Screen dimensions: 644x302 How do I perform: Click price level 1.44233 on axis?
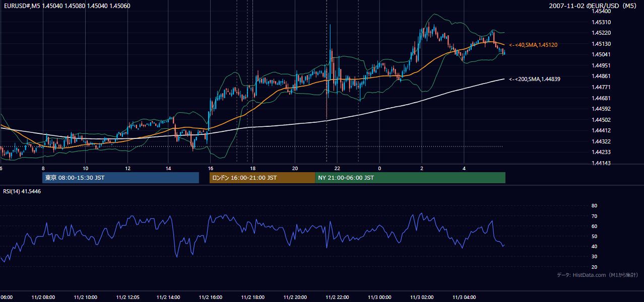601,152
